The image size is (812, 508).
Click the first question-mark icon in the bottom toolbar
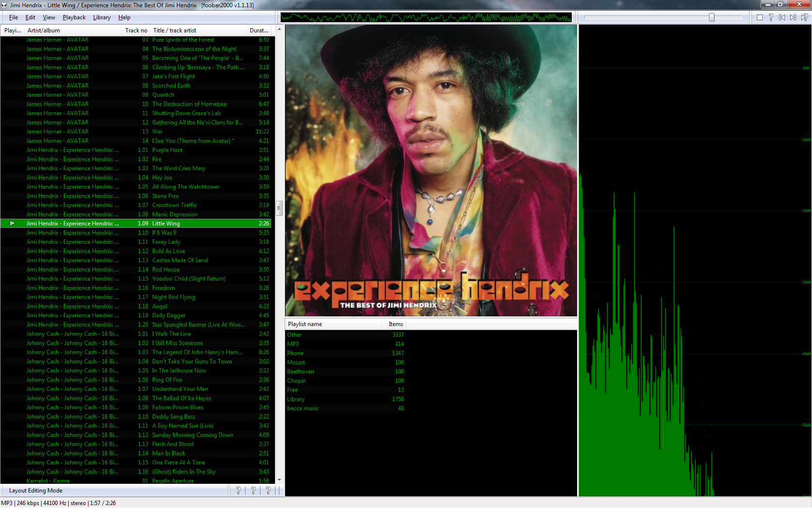tap(238, 491)
